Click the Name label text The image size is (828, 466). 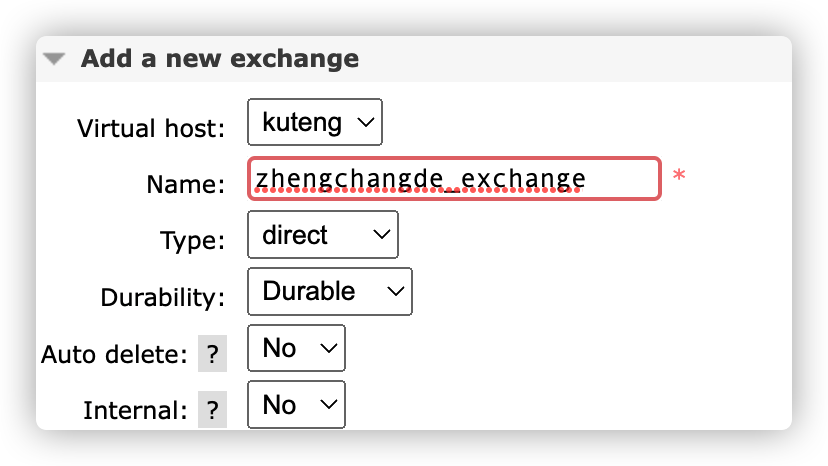pos(186,184)
